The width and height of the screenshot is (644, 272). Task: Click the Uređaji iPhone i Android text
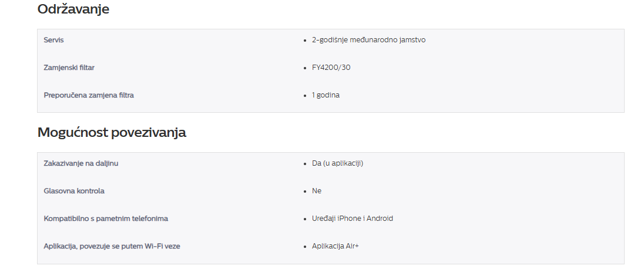tap(353, 218)
